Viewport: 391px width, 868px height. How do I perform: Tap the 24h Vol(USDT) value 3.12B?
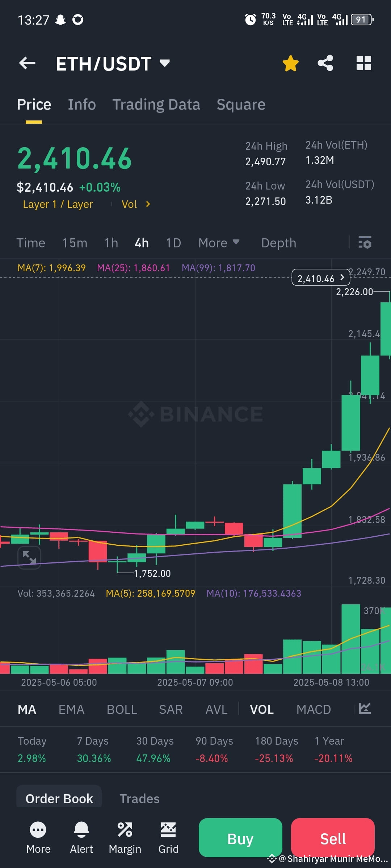coord(319,200)
